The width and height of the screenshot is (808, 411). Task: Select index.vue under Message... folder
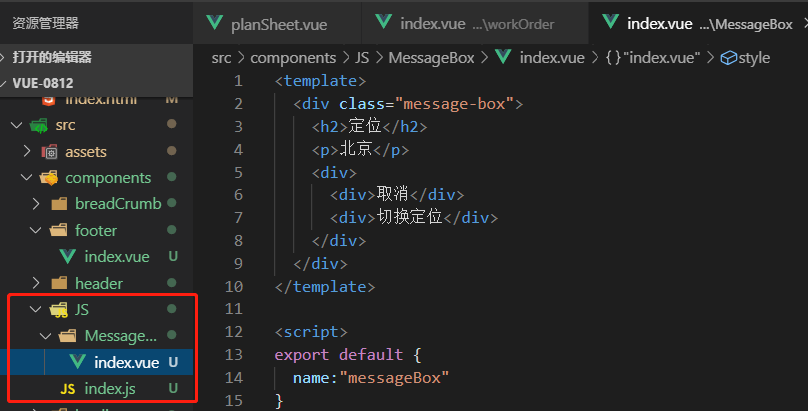point(126,363)
